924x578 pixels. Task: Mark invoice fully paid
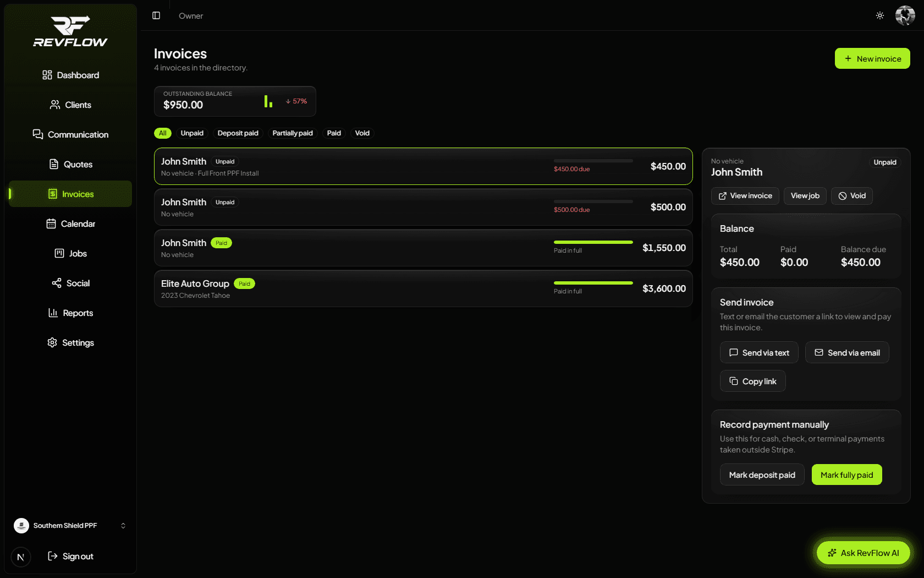(847, 475)
